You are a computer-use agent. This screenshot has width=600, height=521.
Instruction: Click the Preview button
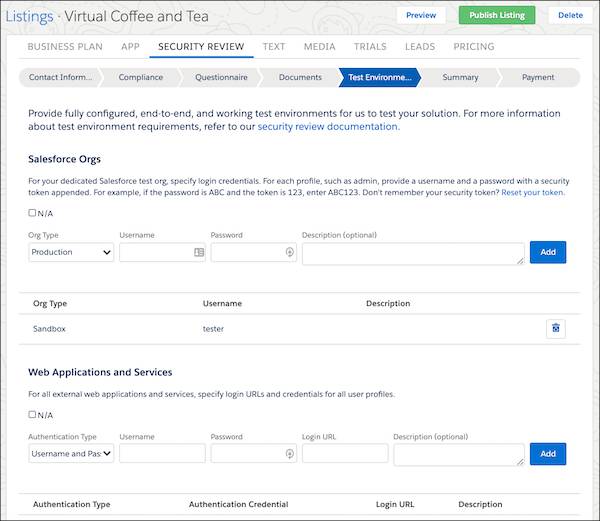click(x=421, y=15)
